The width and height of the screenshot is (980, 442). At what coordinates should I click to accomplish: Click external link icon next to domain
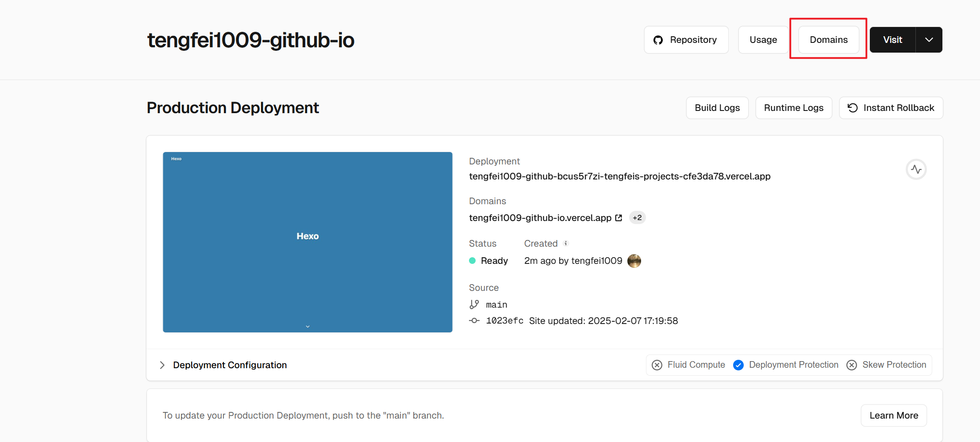click(x=619, y=218)
